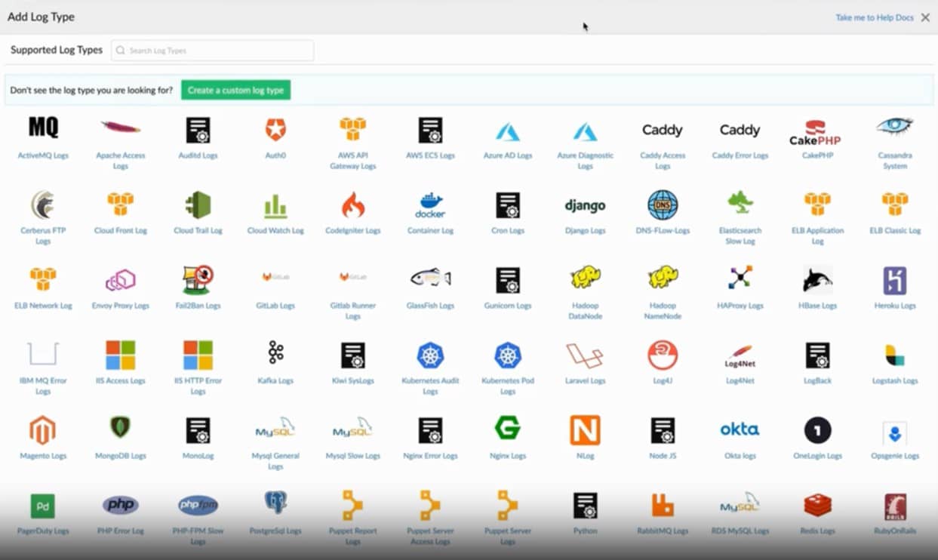The width and height of the screenshot is (938, 560).
Task: Open the Take me to Help Docs link
Action: click(x=875, y=17)
